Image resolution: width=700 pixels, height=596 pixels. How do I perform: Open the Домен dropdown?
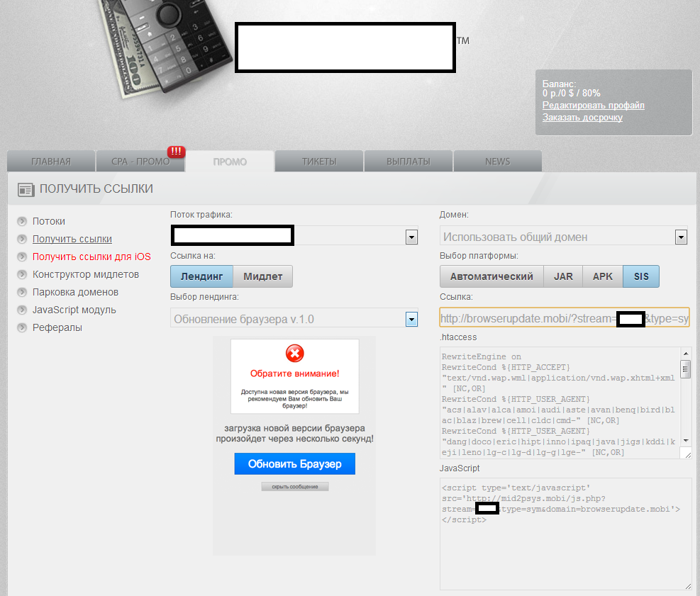tap(681, 237)
